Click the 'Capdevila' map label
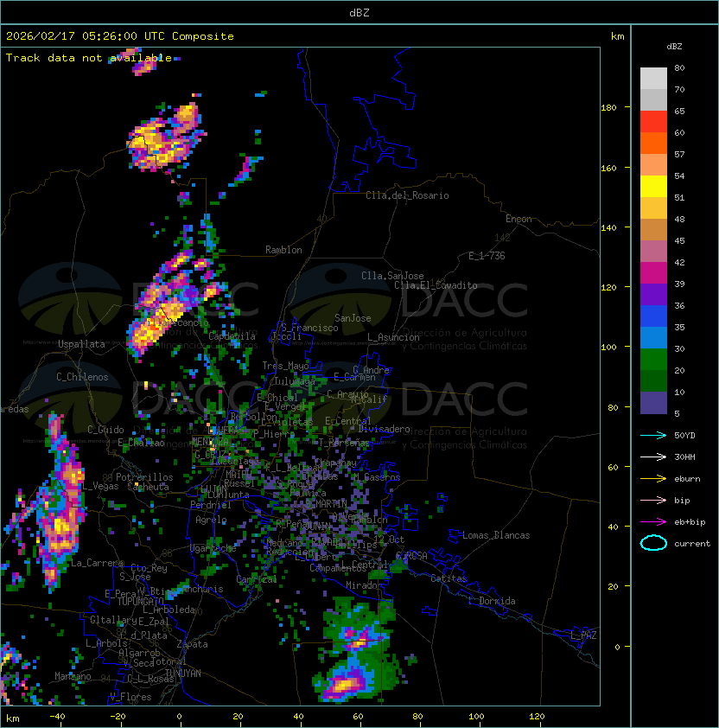This screenshot has height=728, width=719. 232,336
